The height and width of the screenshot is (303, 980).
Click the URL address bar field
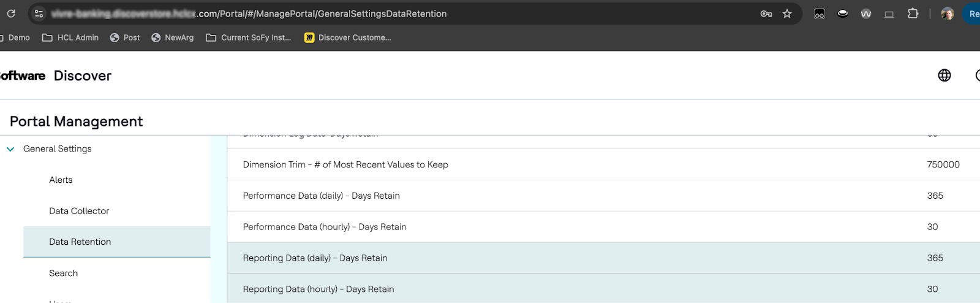(398, 13)
